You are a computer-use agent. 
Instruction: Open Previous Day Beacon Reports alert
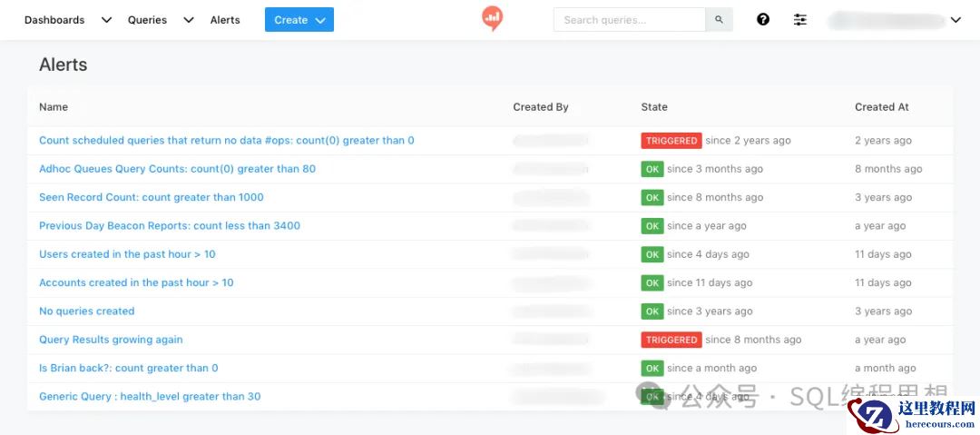tap(170, 226)
